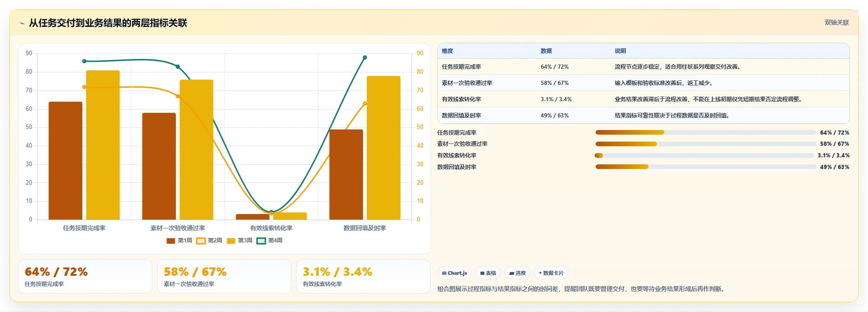Click the x-axis label 素材一次验收通过率
868x312 pixels.
coord(178,228)
